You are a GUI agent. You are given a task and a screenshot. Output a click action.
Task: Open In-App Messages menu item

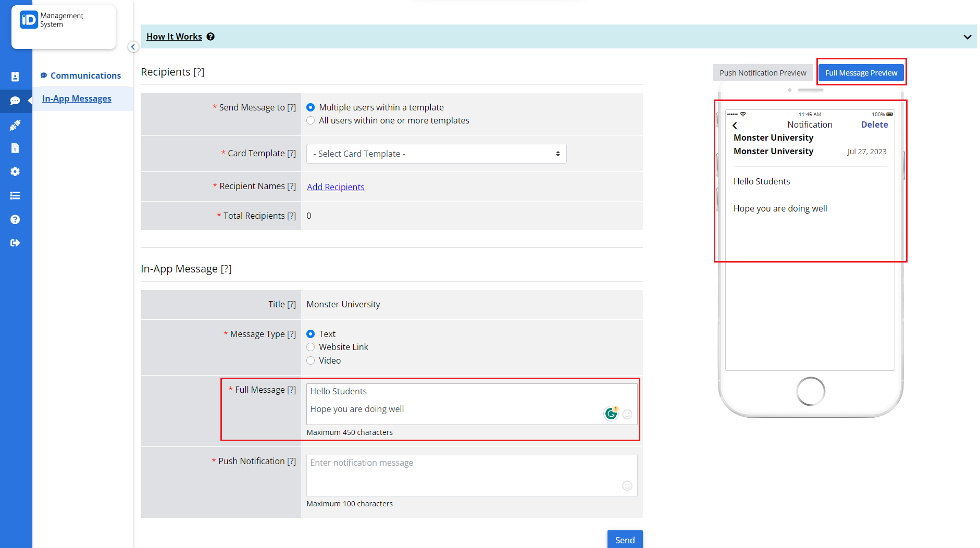[77, 98]
